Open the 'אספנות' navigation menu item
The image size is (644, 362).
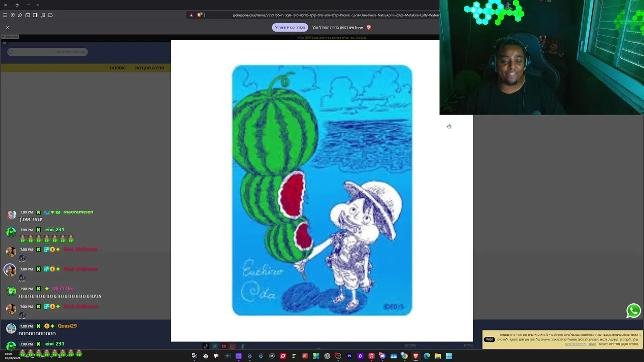point(117,68)
